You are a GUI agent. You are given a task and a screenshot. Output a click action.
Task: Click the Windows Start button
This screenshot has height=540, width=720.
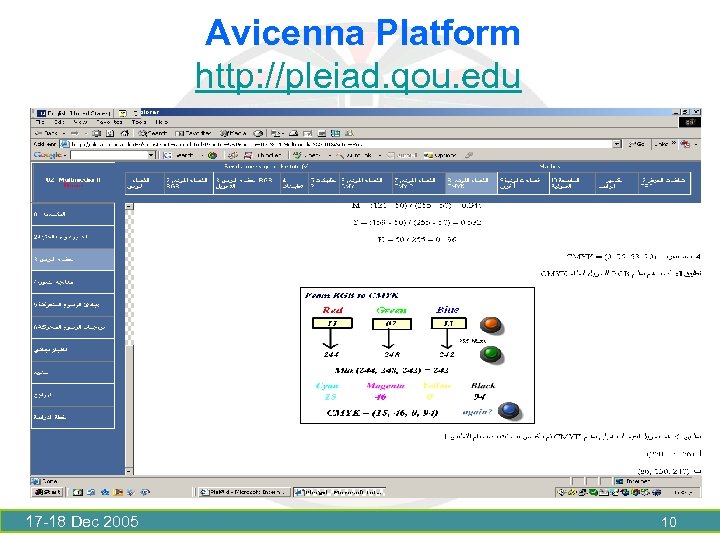click(x=47, y=492)
